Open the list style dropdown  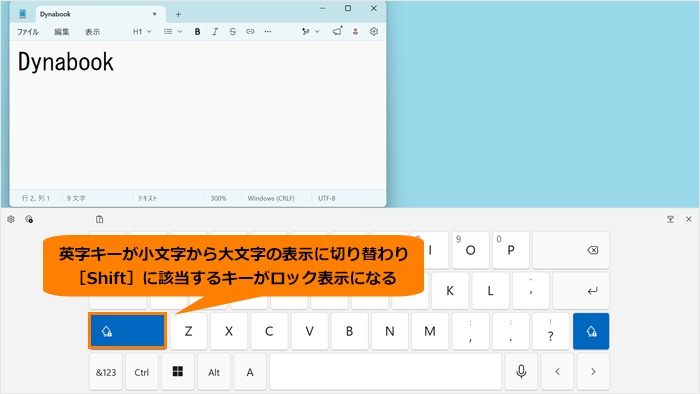tap(173, 32)
